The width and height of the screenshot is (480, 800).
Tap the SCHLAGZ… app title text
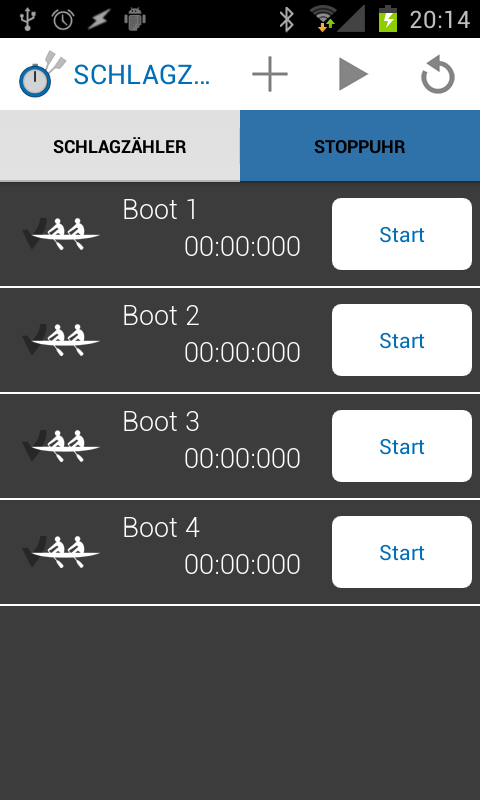point(142,75)
